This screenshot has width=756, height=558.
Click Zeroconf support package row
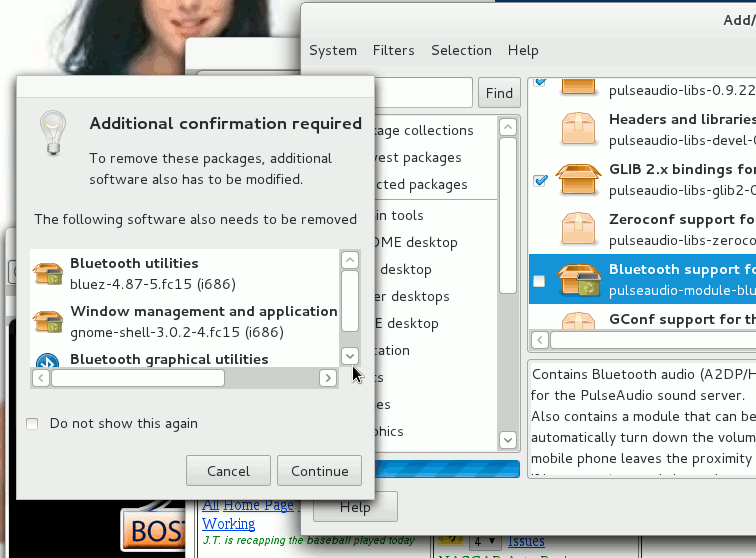(643, 229)
